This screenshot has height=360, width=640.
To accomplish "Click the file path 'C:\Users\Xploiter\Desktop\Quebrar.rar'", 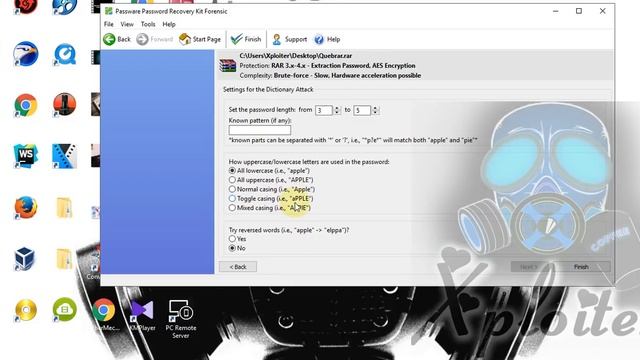I will (x=296, y=56).
